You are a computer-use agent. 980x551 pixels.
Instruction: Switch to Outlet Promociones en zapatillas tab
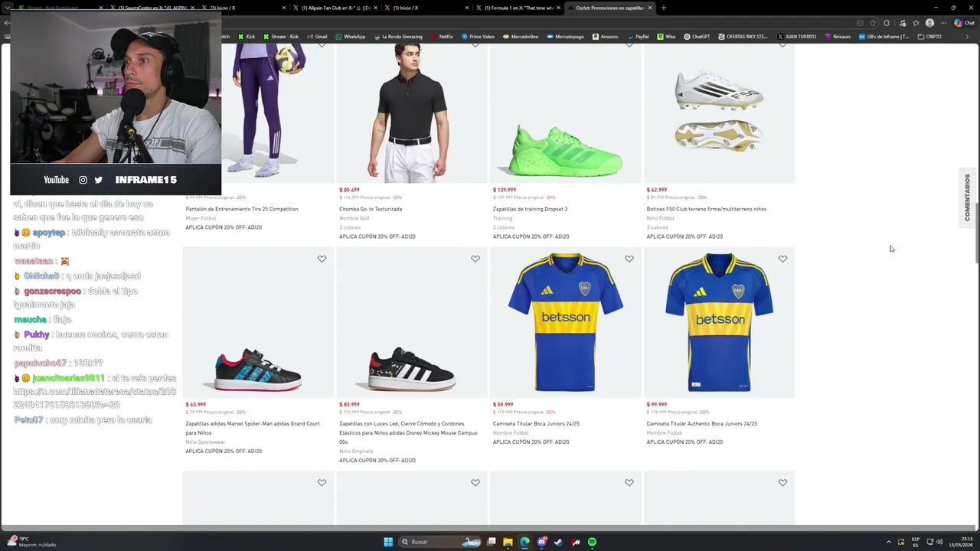point(609,8)
